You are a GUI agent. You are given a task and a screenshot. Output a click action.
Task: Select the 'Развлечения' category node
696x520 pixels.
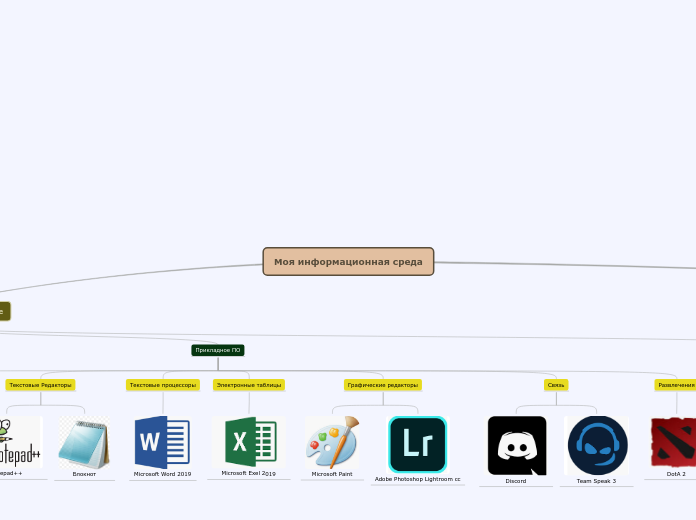(676, 385)
